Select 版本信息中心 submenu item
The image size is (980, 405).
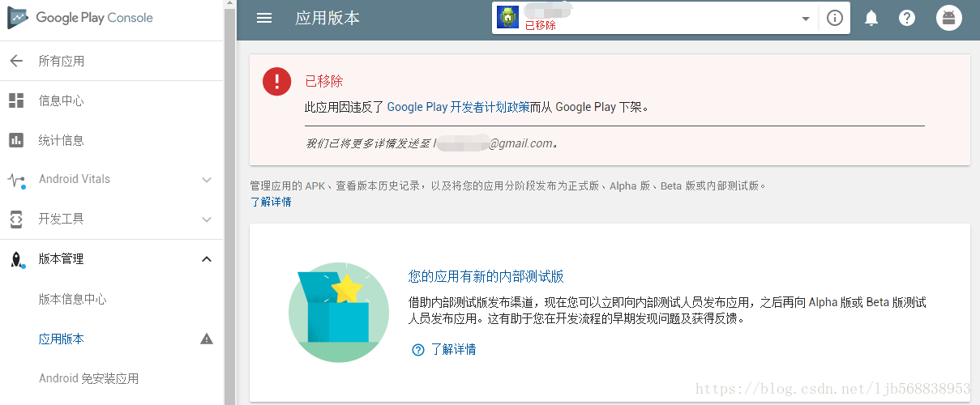click(73, 299)
